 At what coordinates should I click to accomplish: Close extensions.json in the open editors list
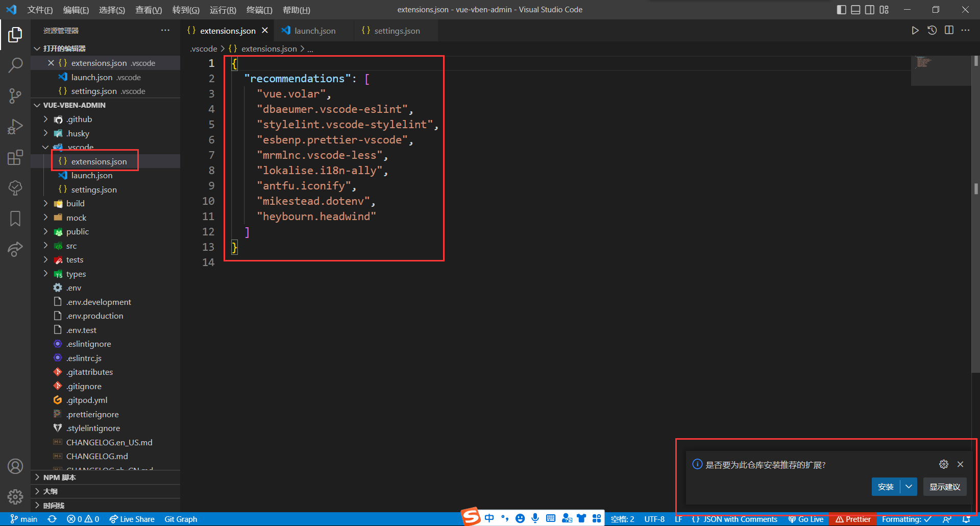51,63
